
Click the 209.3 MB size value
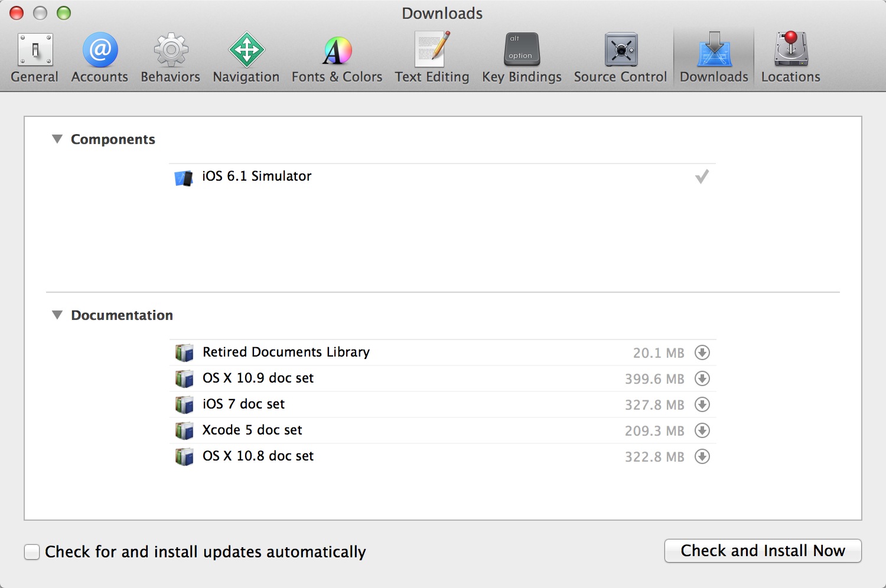(x=654, y=431)
